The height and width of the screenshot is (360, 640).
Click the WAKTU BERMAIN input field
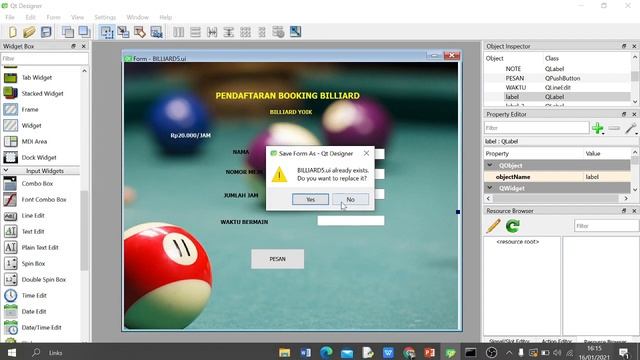tap(351, 221)
